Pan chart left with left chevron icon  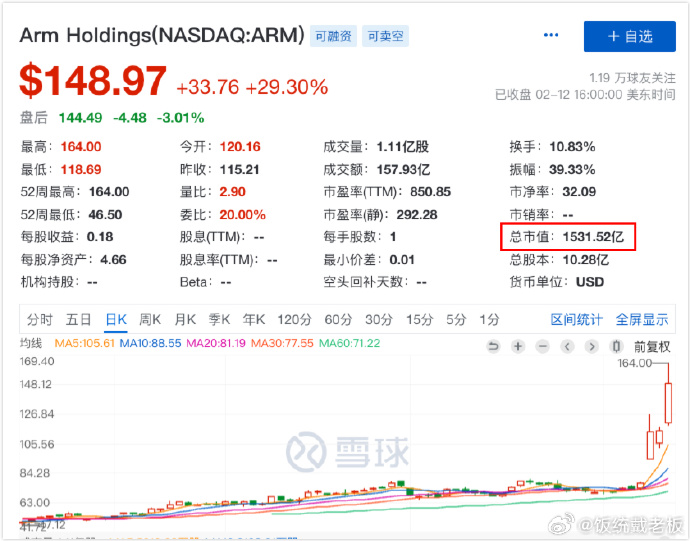567,347
